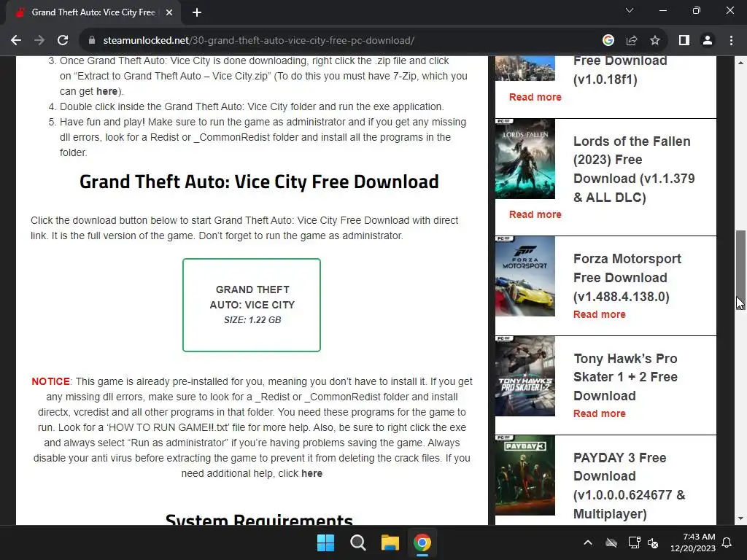Open Forza Motorsport cover thumbnail
Screen dimensions: 747x560
(x=525, y=276)
